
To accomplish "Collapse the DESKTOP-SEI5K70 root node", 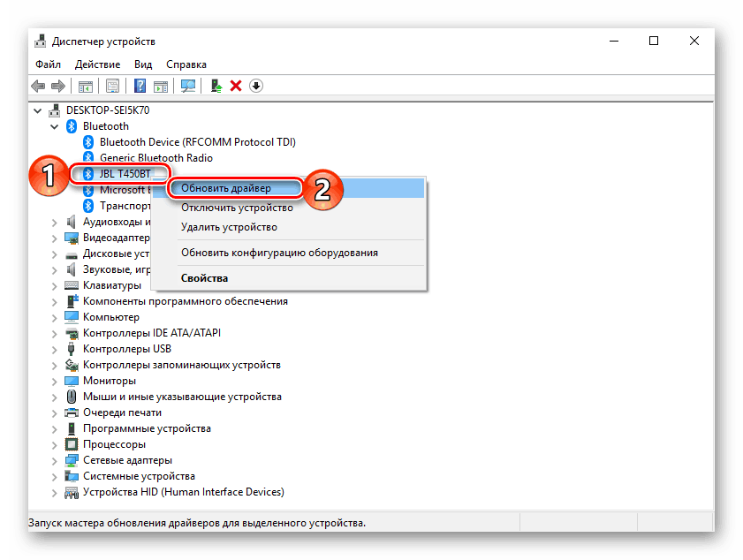I will pos(37,110).
